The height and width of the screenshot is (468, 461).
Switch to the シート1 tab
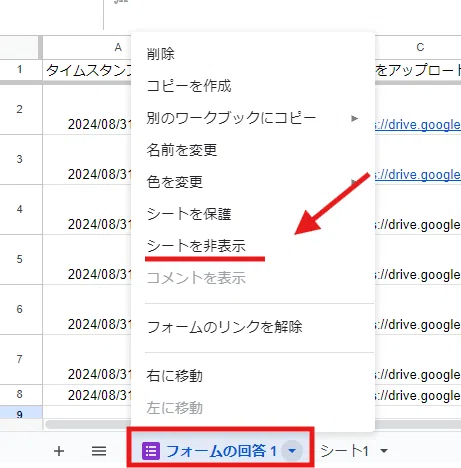tap(344, 451)
